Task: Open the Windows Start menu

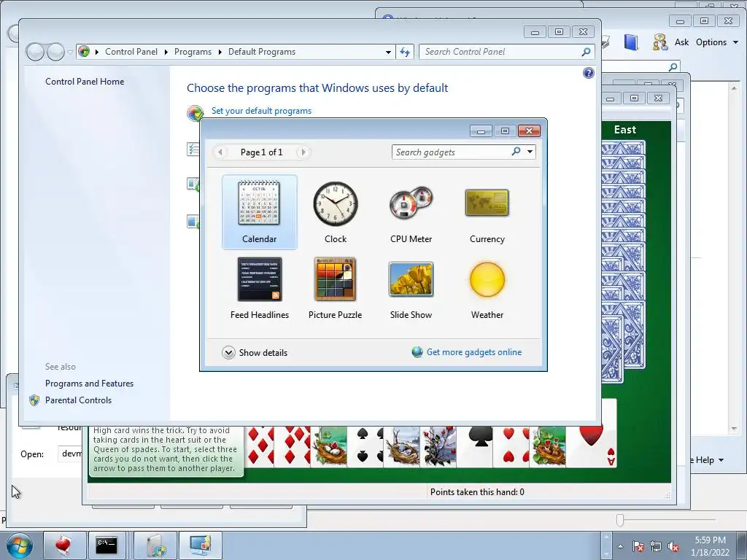Action: pos(18,545)
